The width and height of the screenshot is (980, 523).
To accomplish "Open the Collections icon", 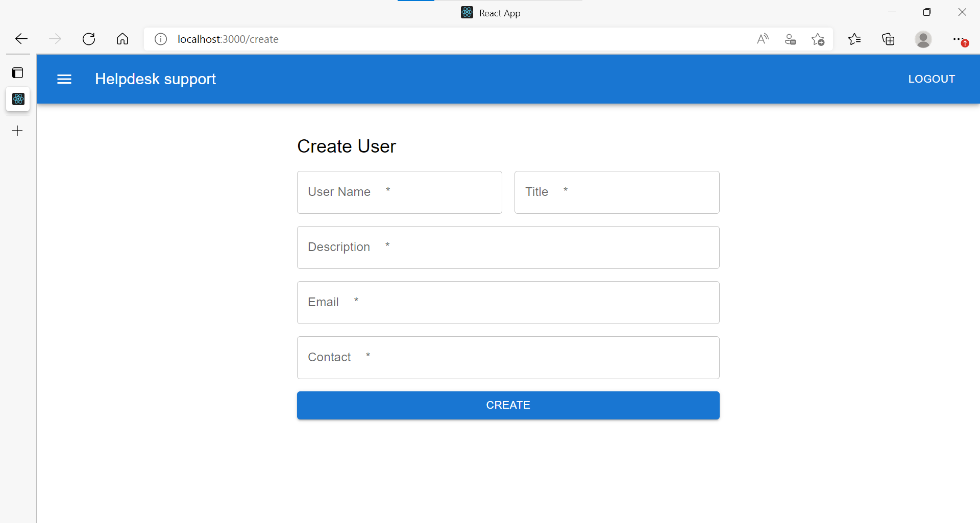I will (x=888, y=39).
